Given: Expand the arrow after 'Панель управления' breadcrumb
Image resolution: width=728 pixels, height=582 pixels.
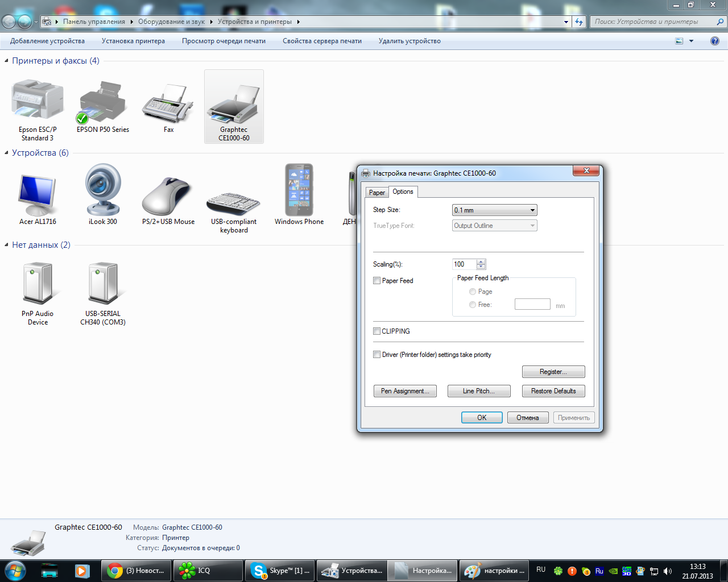Looking at the screenshot, I should (131, 22).
